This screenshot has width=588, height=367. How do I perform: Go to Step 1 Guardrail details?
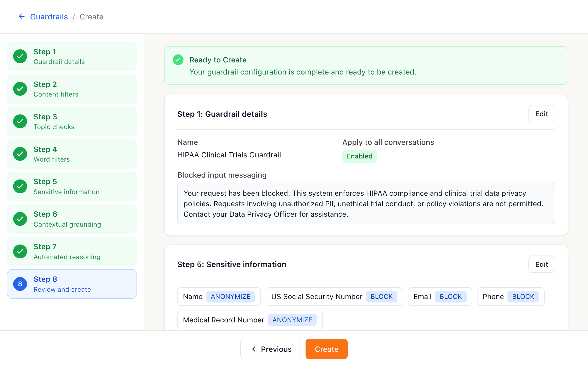[x=72, y=56]
